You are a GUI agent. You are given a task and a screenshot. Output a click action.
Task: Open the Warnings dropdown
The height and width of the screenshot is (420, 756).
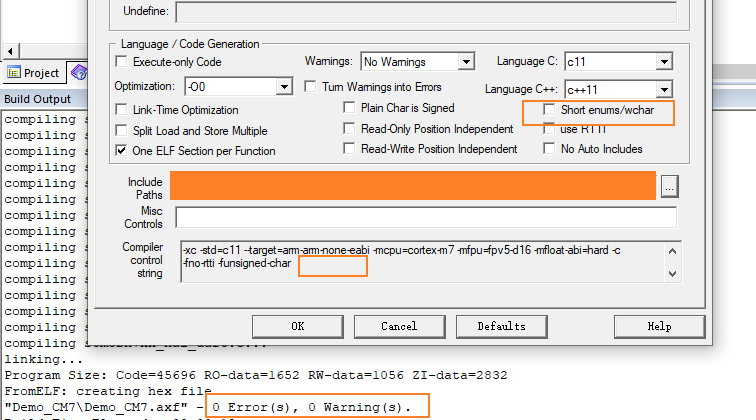466,62
